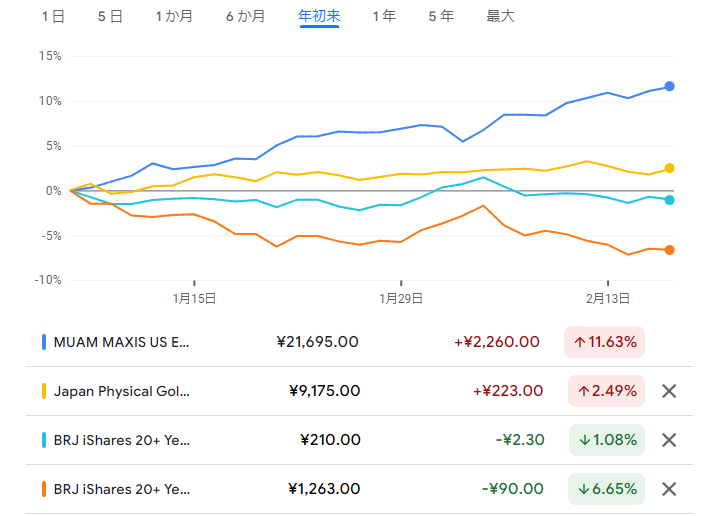Select the 1日 time range tab
713x516 pixels.
(54, 16)
